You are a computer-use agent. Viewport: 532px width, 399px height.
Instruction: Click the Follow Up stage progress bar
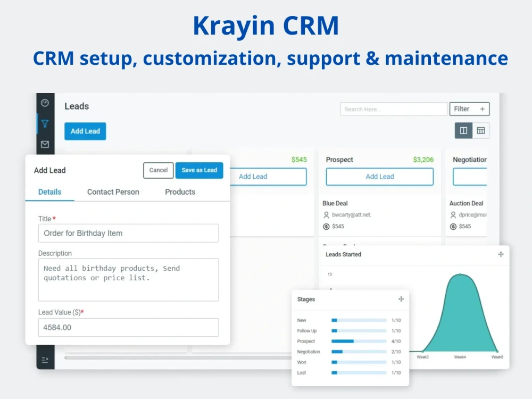[x=359, y=331]
